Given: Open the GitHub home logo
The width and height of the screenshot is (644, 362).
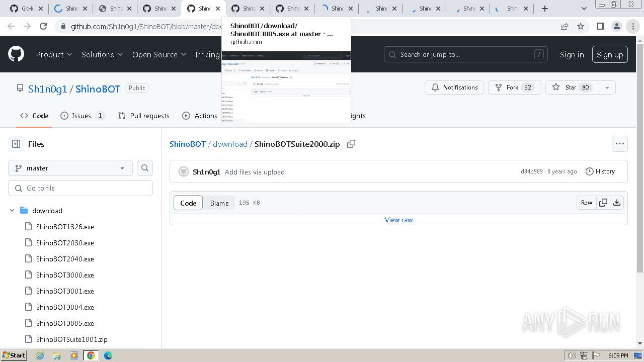Looking at the screenshot, I should (16, 54).
